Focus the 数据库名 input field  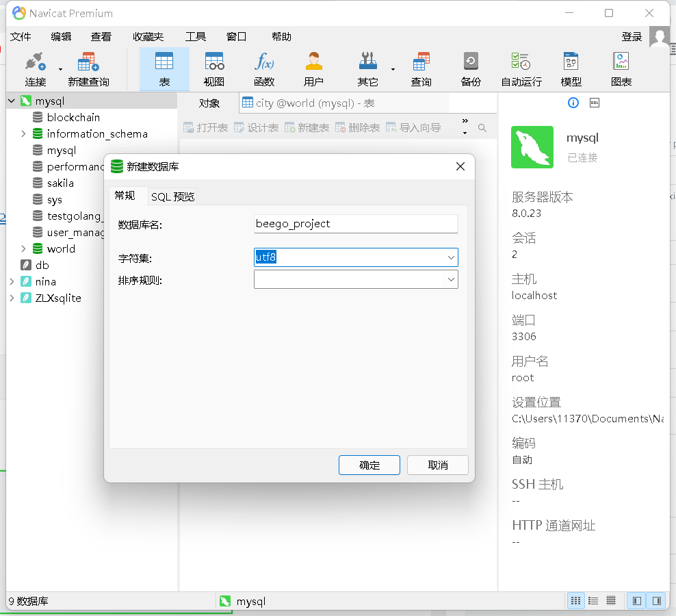(356, 224)
